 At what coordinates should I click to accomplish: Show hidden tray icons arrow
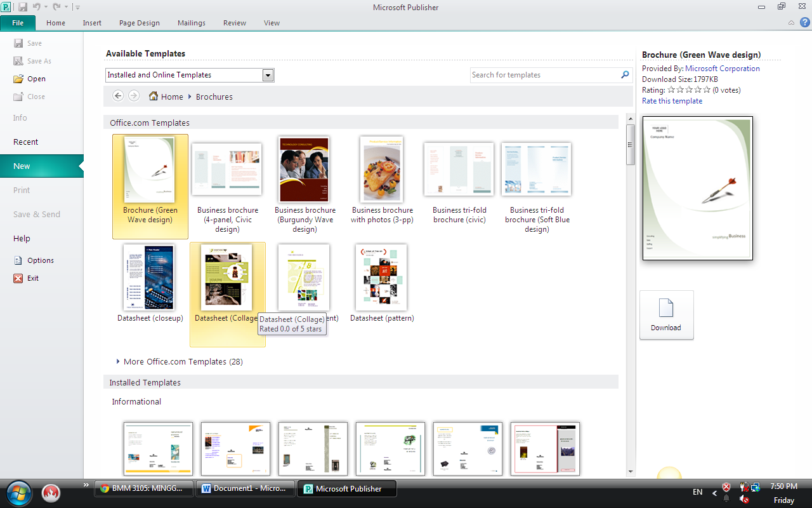click(715, 492)
